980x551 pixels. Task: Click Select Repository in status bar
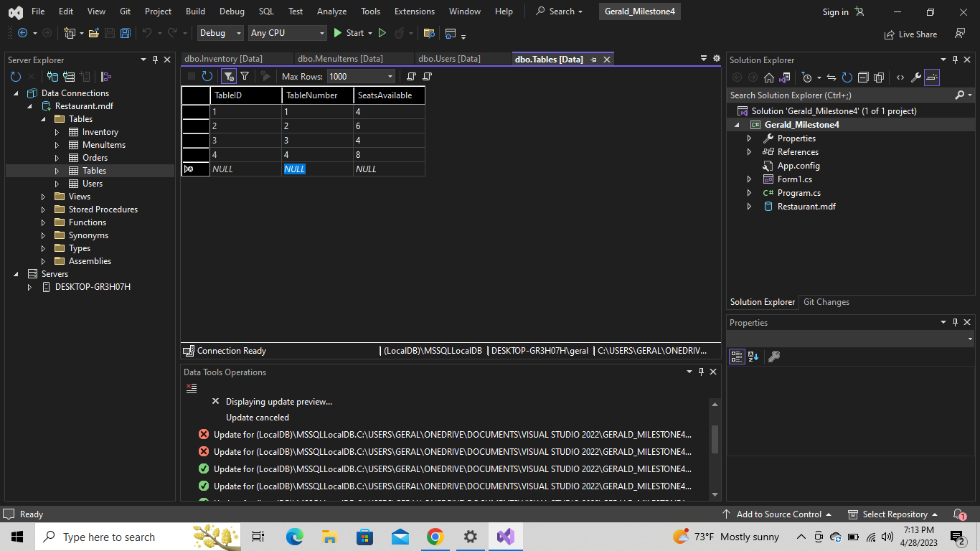tap(893, 514)
